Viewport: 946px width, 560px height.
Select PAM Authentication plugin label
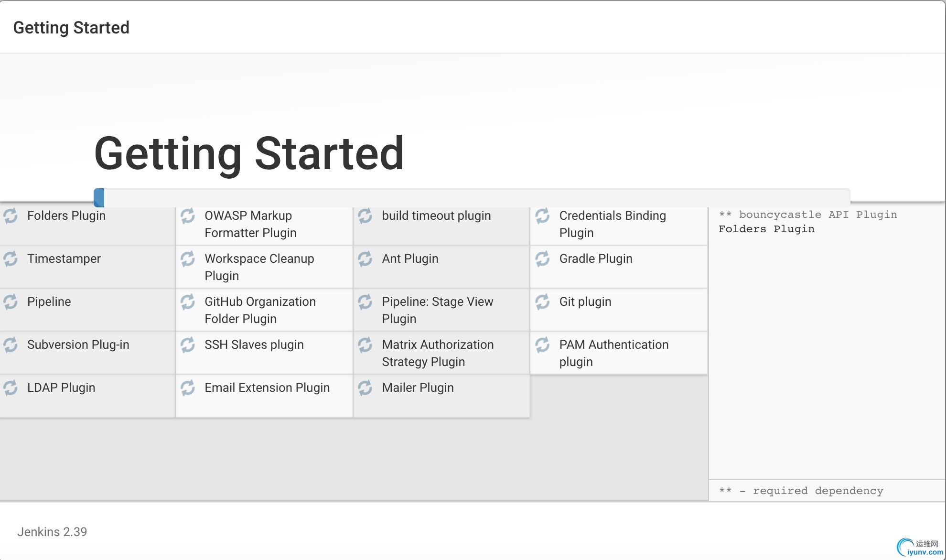coord(614,353)
